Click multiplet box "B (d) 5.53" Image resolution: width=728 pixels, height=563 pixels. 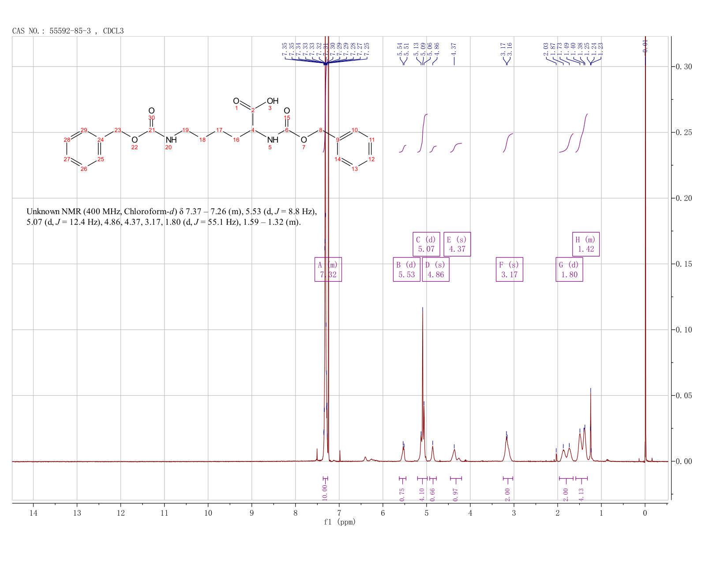tap(407, 269)
